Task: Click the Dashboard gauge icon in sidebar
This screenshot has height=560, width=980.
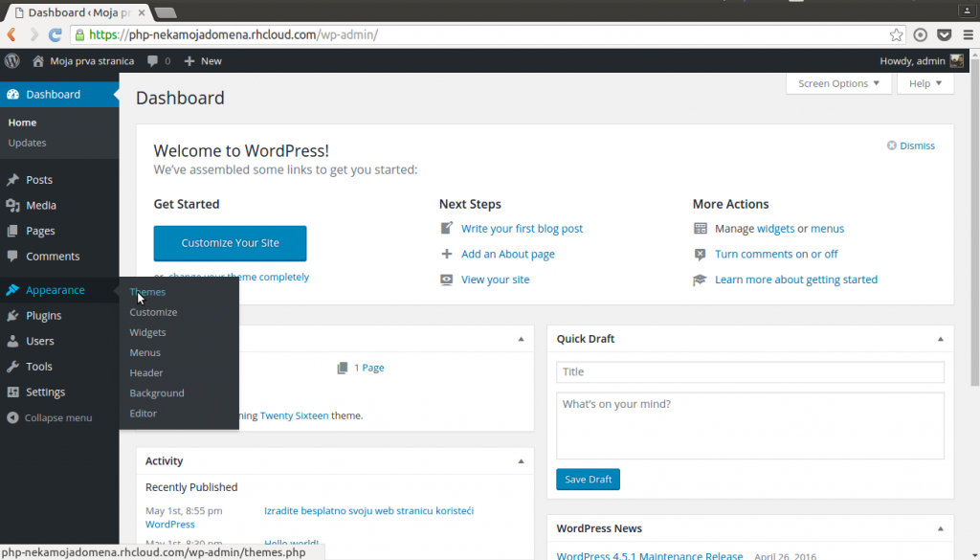Action: click(x=12, y=95)
